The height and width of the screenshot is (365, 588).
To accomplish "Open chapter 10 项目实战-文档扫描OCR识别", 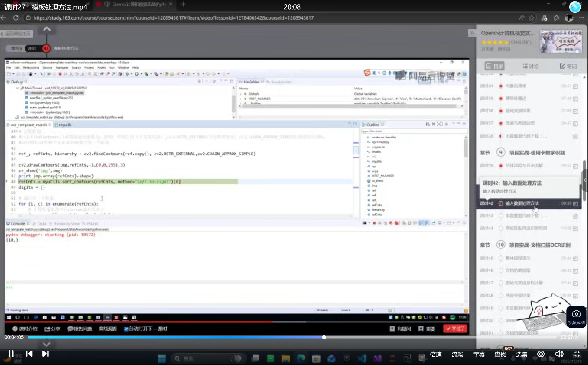I will [526, 245].
